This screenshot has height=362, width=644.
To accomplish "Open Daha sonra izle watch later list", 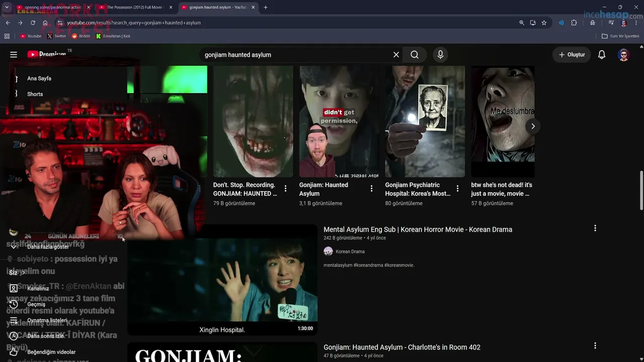I will (x=45, y=336).
